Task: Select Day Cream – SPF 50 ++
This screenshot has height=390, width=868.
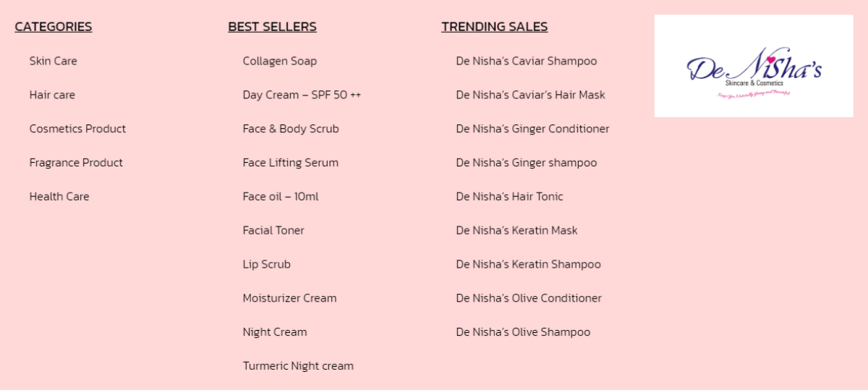Action: coord(302,95)
